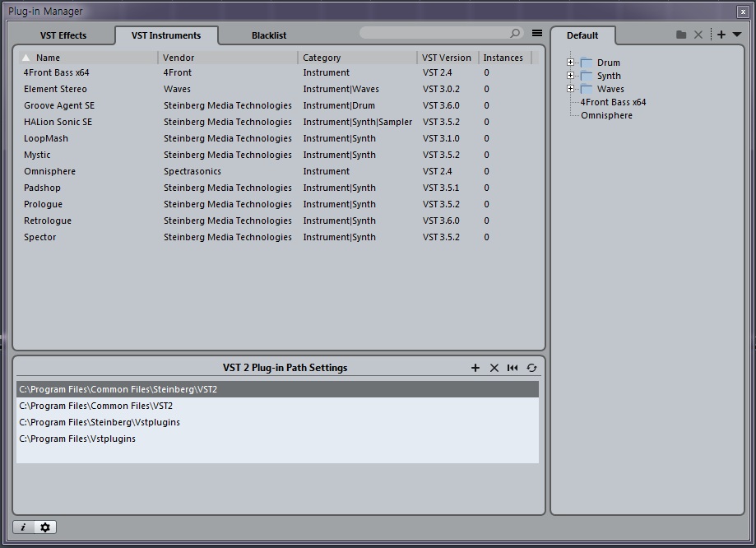Screen dimensions: 756x548
Task: Expand the Waves folder
Action: click(x=570, y=88)
